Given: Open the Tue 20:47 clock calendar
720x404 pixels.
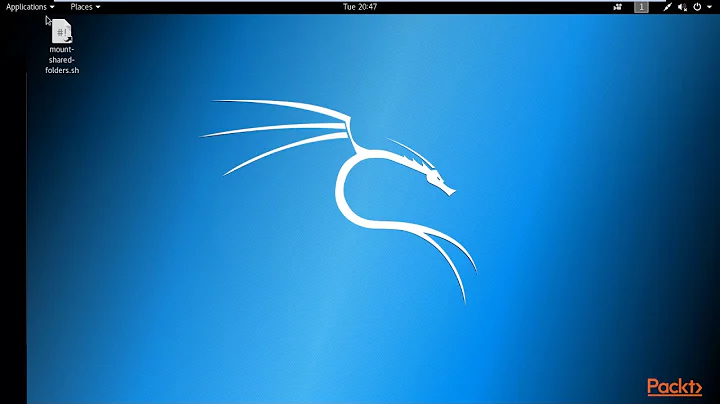Looking at the screenshot, I should [x=360, y=7].
